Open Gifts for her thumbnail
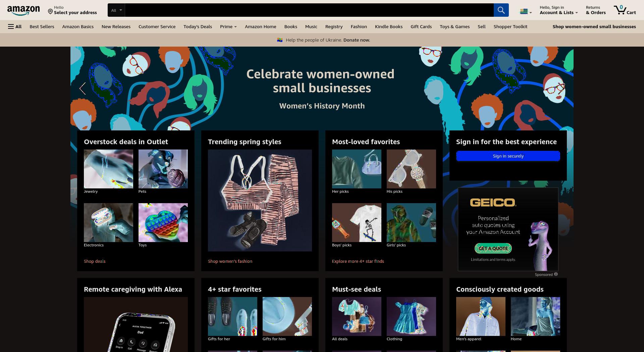Image resolution: width=644 pixels, height=352 pixels. [x=232, y=316]
